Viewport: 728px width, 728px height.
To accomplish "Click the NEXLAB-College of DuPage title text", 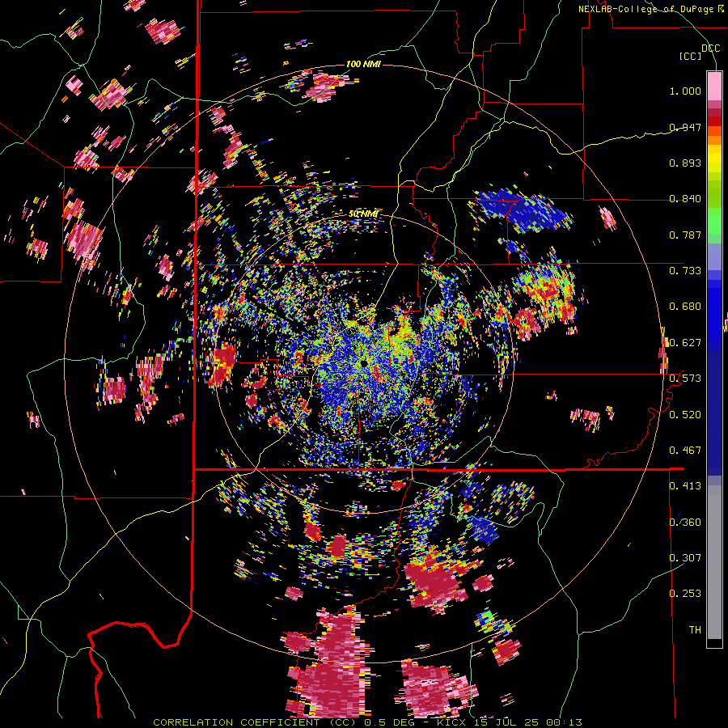I will pos(647,9).
